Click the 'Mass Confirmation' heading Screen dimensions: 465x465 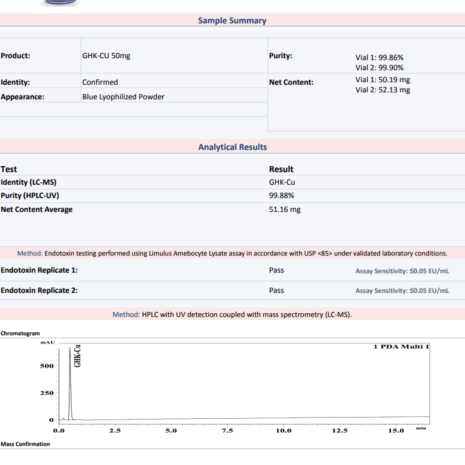click(x=25, y=444)
